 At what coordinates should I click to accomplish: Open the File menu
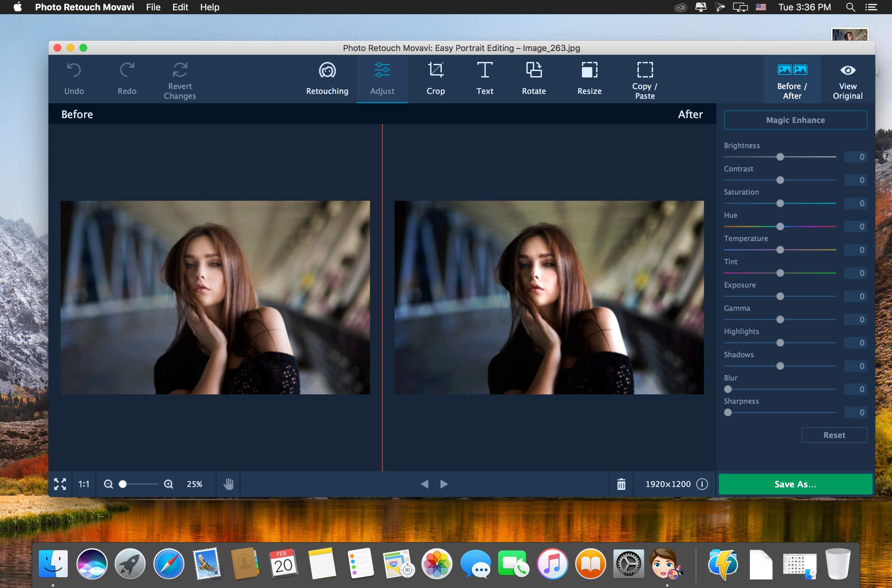pyautogui.click(x=153, y=7)
